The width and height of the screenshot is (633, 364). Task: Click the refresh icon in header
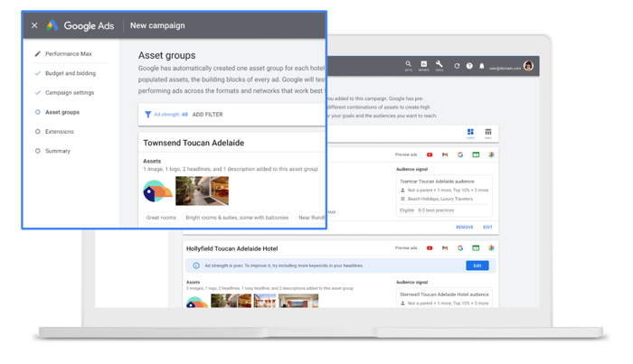click(x=457, y=66)
